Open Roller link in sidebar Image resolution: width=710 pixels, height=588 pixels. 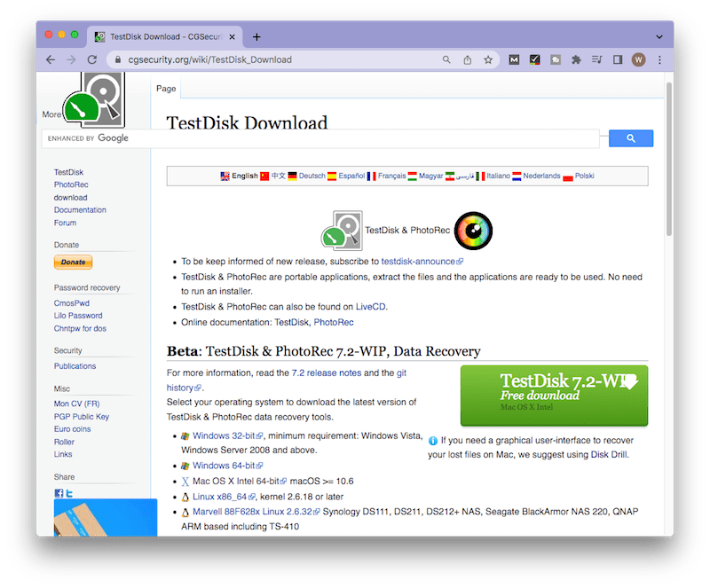[x=64, y=443]
